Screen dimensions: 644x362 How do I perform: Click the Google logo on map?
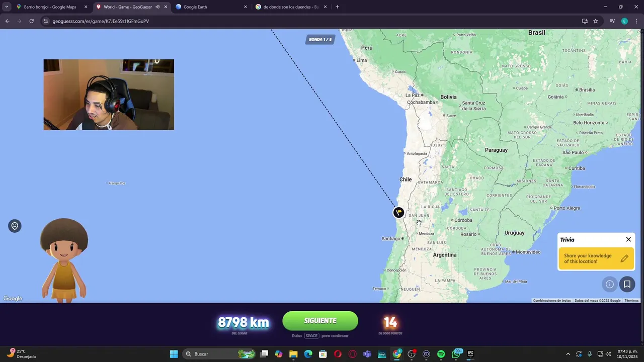tap(13, 299)
